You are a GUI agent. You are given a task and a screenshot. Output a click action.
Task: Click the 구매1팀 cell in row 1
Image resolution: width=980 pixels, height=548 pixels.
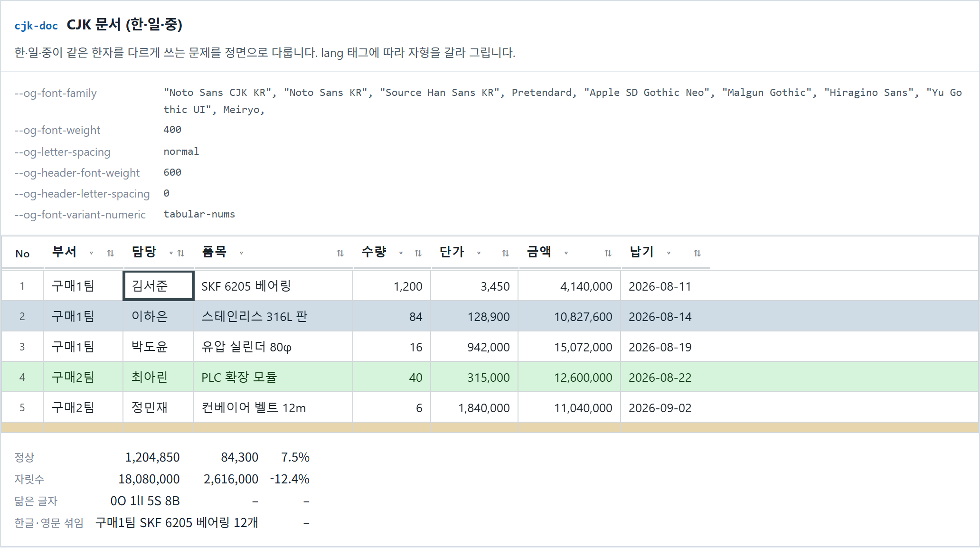(x=83, y=286)
